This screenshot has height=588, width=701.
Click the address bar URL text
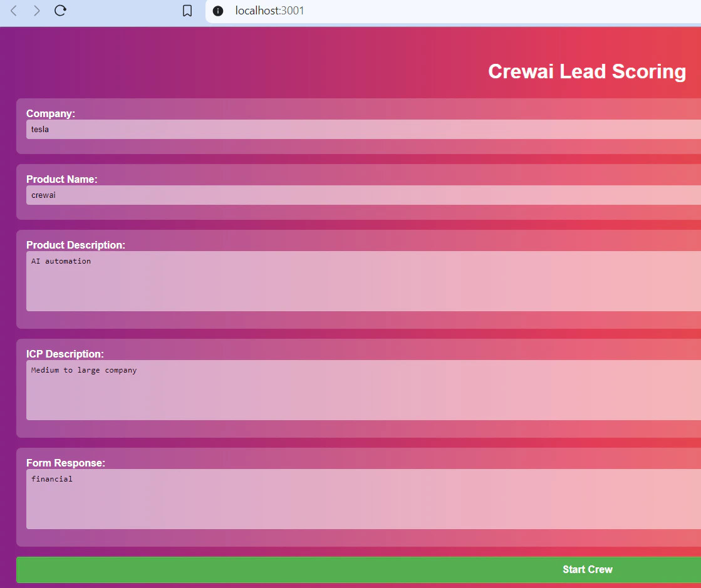(x=268, y=11)
